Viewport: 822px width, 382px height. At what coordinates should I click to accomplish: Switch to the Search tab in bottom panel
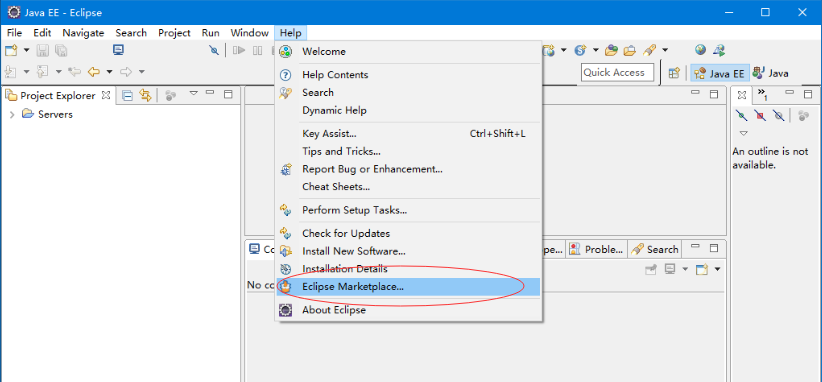point(656,249)
